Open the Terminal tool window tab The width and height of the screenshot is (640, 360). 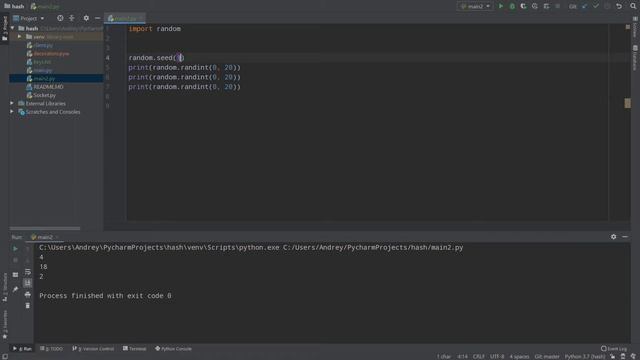click(135, 349)
